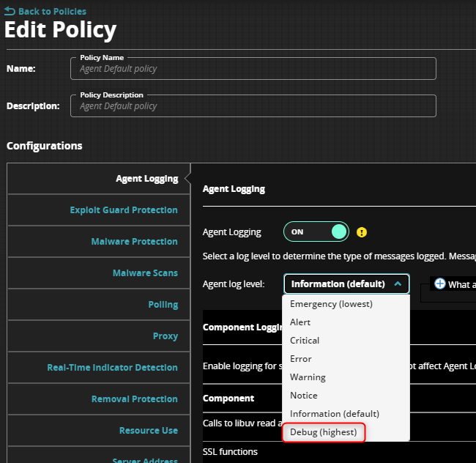The width and height of the screenshot is (476, 463).
Task: Open the Exploit Guard Protection tab
Action: click(x=124, y=210)
